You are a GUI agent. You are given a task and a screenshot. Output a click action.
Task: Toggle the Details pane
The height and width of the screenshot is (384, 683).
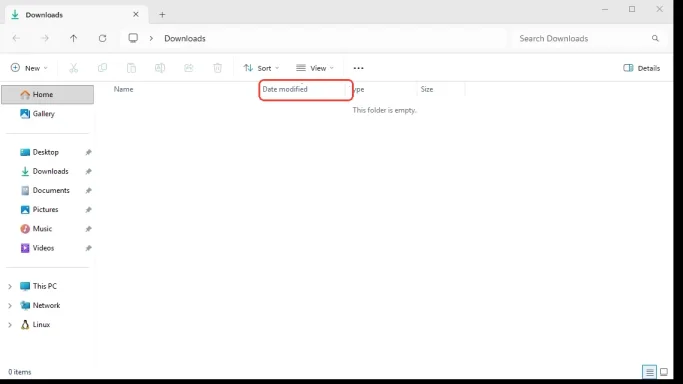pos(642,68)
